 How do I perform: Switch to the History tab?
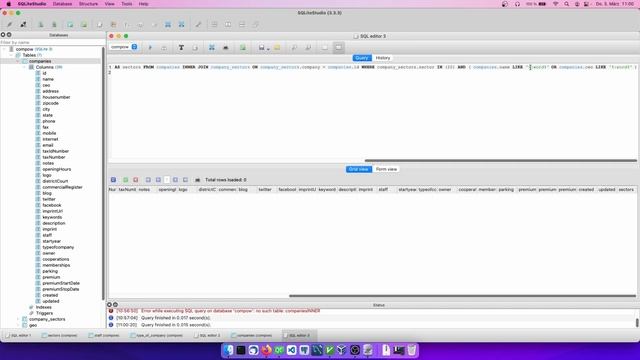click(383, 58)
